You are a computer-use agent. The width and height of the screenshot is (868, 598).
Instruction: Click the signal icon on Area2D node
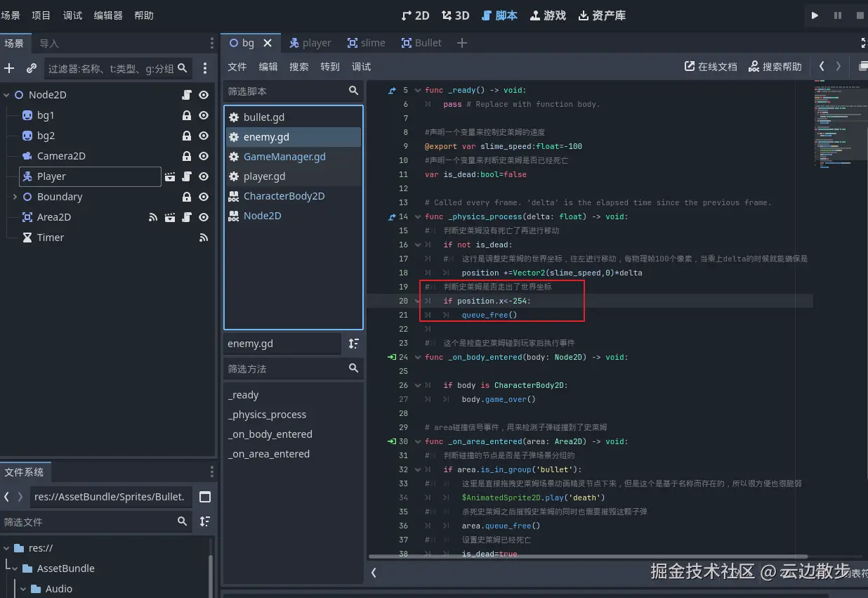[153, 217]
